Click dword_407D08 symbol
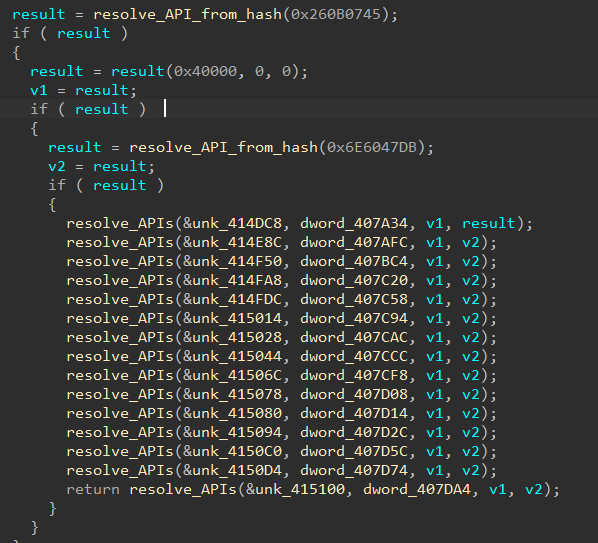The image size is (598, 543). click(354, 394)
